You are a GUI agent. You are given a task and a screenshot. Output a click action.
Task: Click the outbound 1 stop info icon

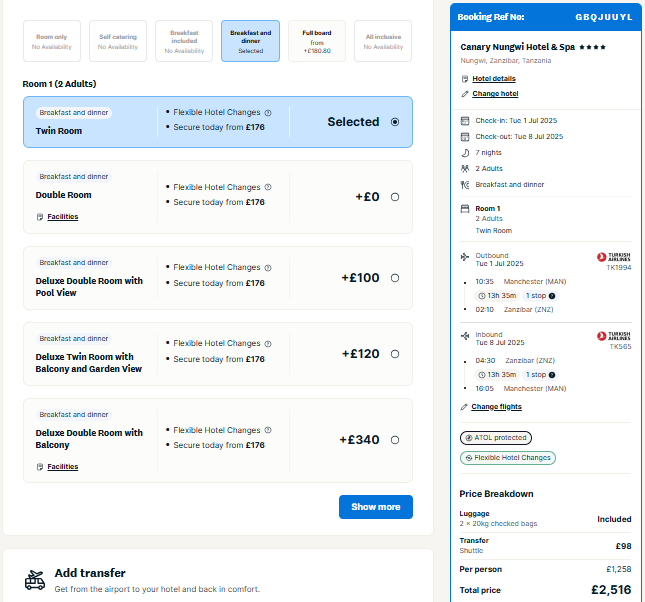(x=552, y=296)
